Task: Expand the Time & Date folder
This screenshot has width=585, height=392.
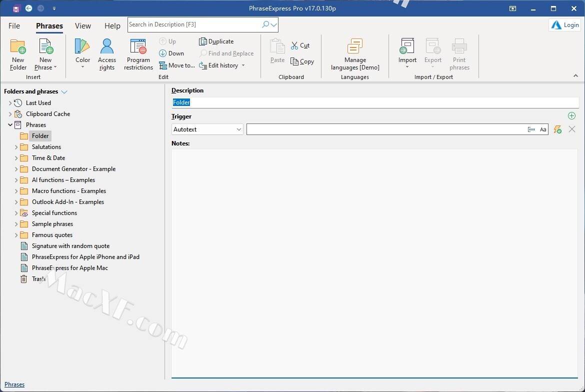Action: coord(16,158)
